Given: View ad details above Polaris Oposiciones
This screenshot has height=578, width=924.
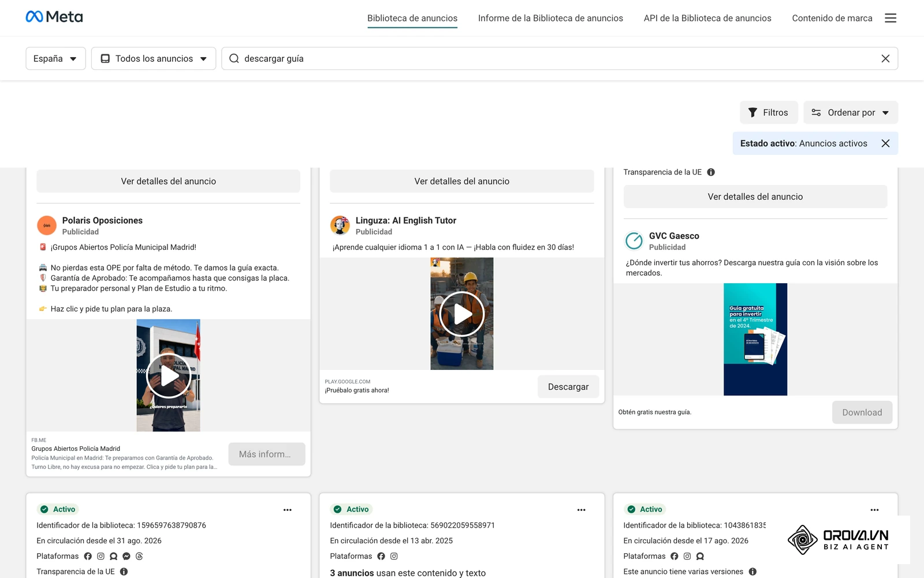Looking at the screenshot, I should (169, 181).
